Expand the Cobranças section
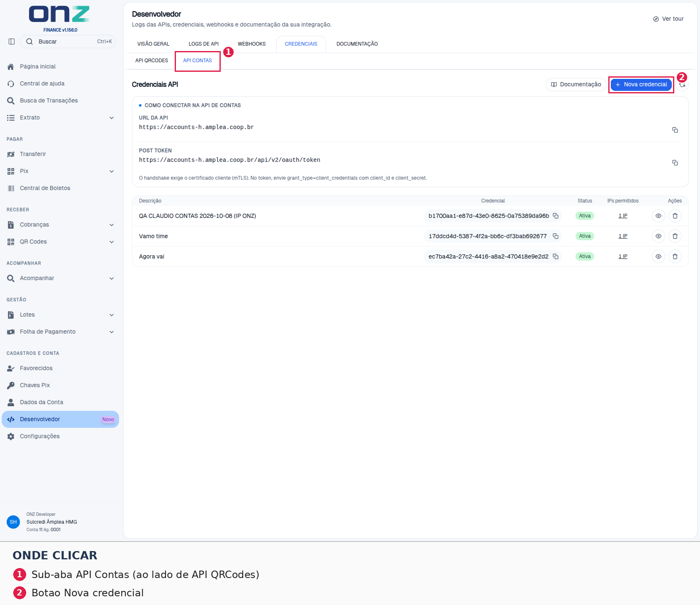Screen dimensions: 700x605 [x=60, y=224]
